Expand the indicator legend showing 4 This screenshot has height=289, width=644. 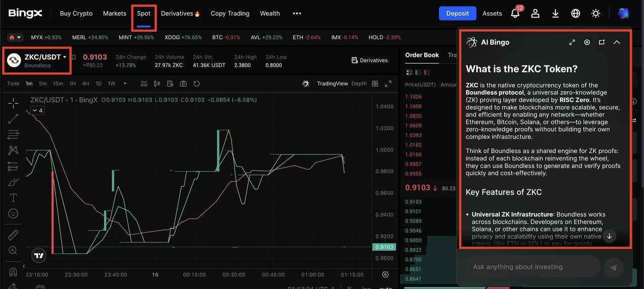pyautogui.click(x=37, y=110)
